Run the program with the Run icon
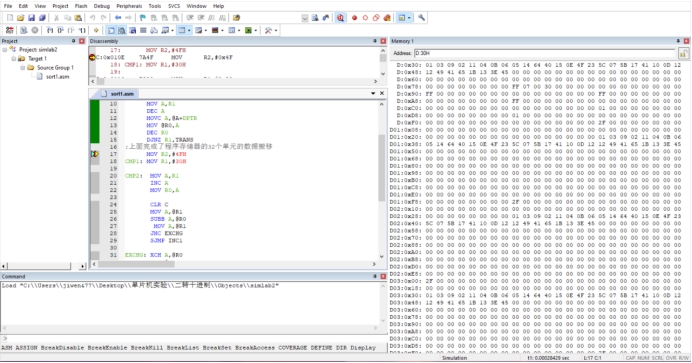This screenshot has height=363, width=692. (24, 30)
